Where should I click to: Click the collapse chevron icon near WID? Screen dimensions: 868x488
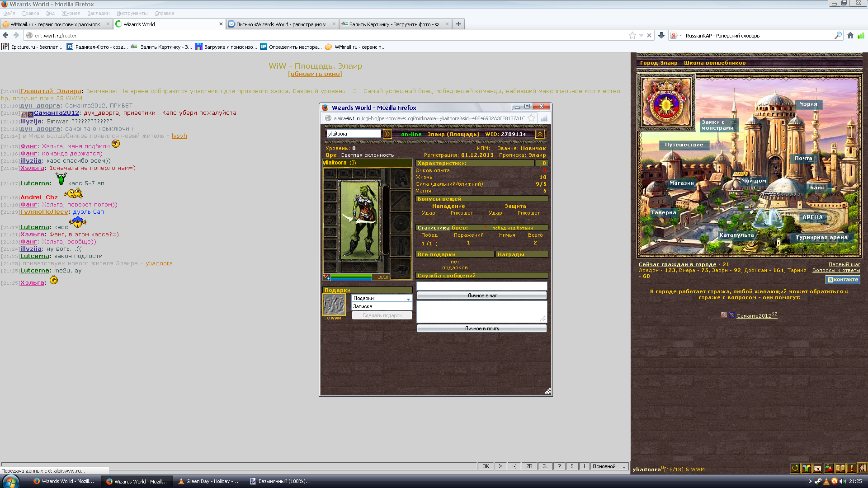coord(539,134)
